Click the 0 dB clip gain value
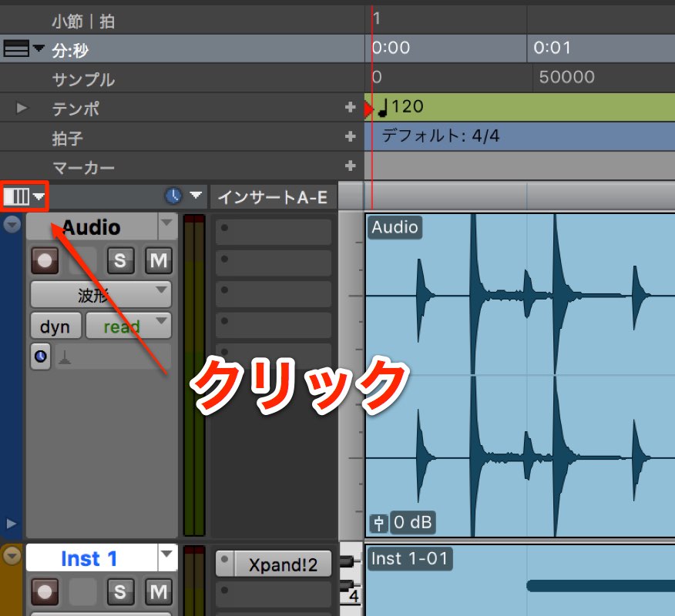The width and height of the screenshot is (675, 616). [x=412, y=522]
